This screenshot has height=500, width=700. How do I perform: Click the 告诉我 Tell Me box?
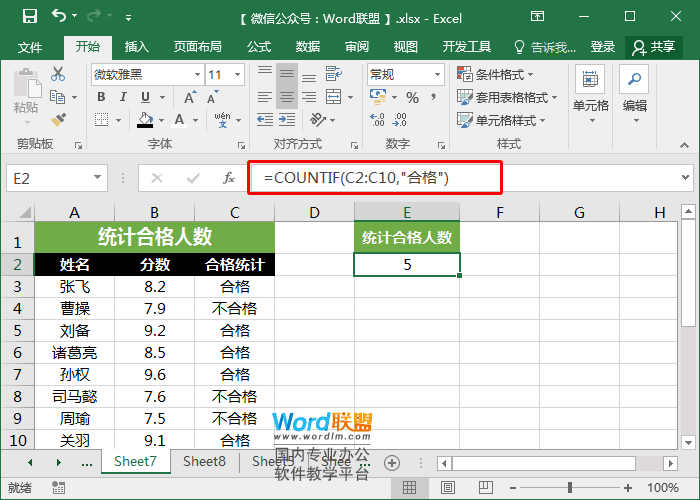545,47
